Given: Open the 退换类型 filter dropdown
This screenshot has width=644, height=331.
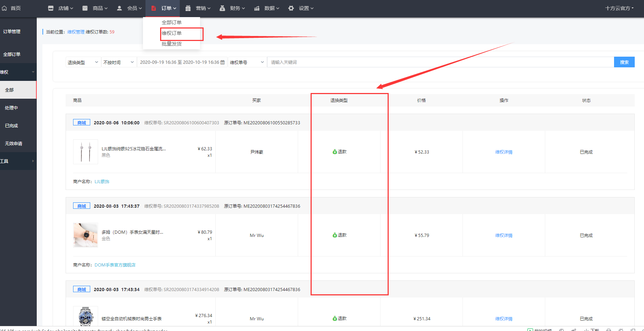Looking at the screenshot, I should (x=83, y=62).
